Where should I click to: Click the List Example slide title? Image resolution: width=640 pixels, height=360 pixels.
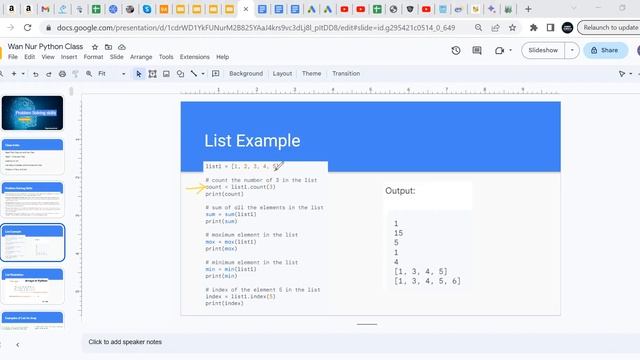pyautogui.click(x=252, y=141)
